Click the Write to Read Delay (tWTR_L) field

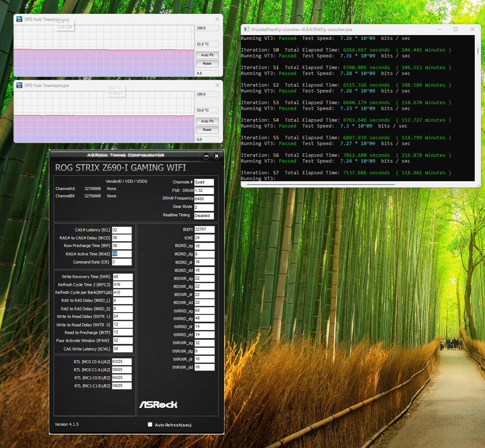[123, 316]
